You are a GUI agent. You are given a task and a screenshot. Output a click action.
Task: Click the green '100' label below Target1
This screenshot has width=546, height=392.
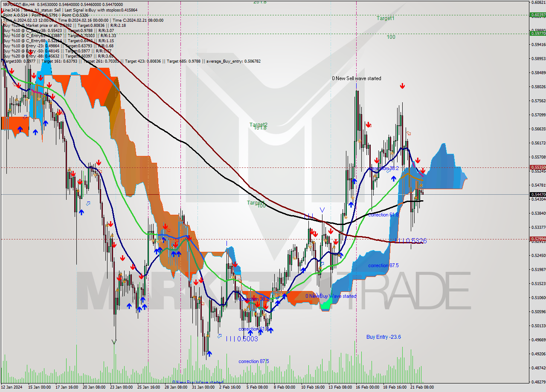point(391,37)
